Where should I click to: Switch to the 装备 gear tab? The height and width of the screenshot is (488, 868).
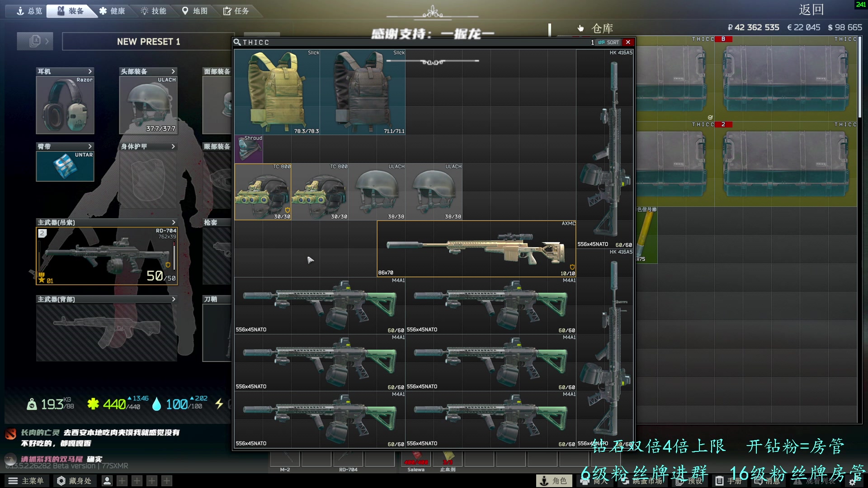coord(71,11)
